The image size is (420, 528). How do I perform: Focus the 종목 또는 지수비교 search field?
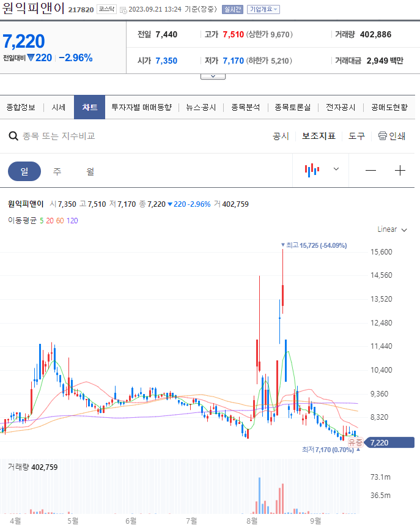coord(59,136)
